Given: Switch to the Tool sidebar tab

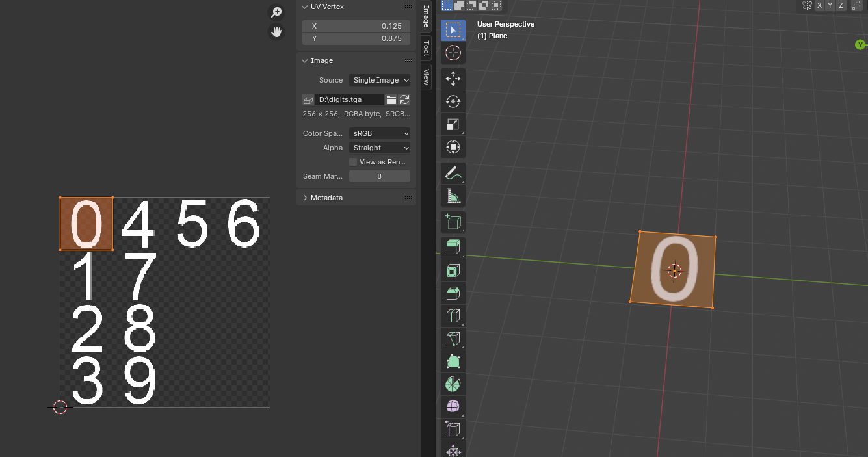Looking at the screenshot, I should pos(426,48).
